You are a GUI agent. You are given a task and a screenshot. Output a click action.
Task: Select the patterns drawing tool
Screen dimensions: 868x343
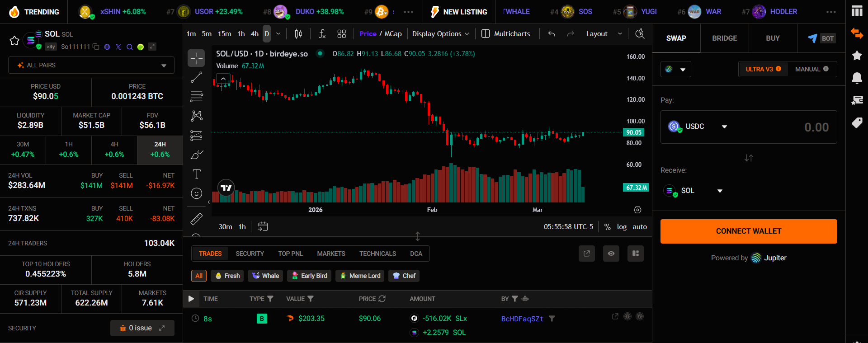tap(196, 116)
